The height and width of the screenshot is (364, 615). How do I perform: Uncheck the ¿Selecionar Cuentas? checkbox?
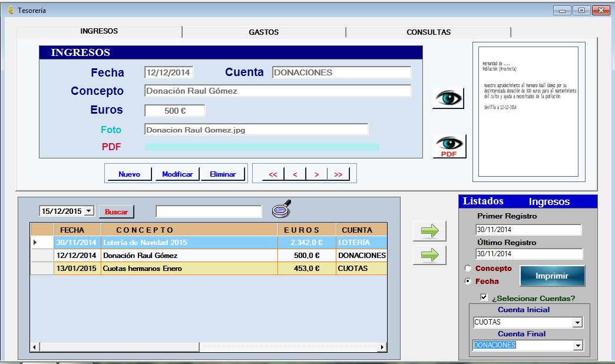pos(484,298)
